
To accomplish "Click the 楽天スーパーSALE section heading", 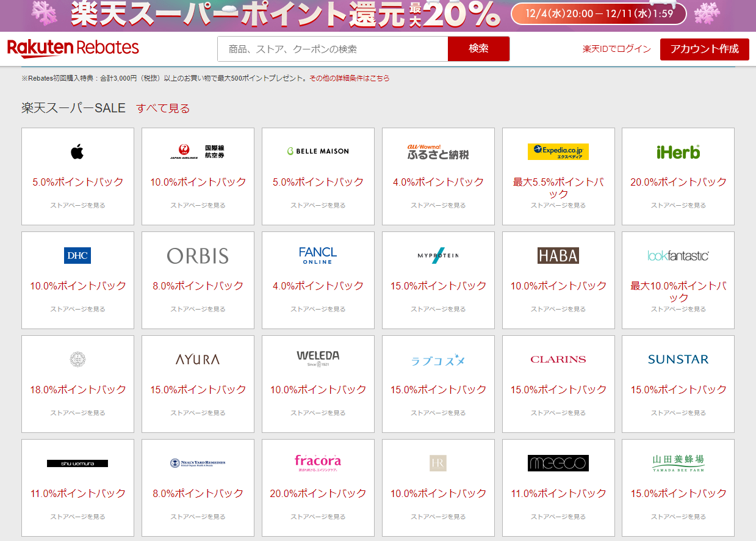I will click(x=73, y=109).
